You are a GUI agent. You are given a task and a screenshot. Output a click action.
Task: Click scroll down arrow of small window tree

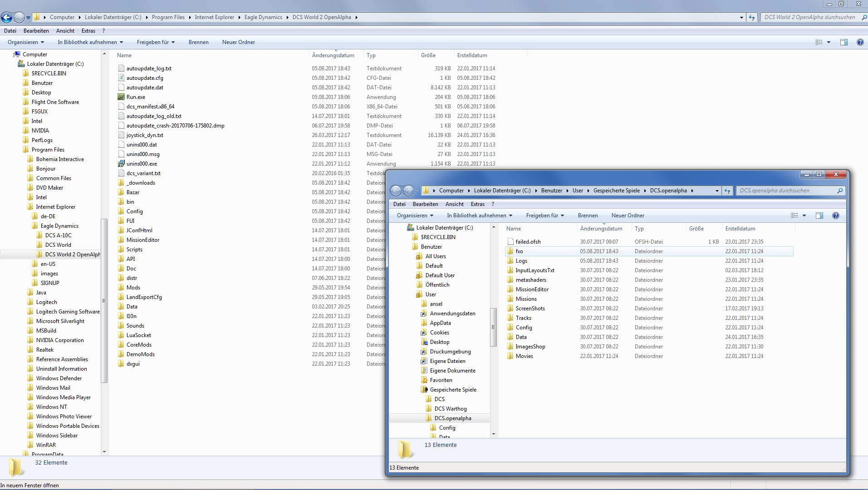point(494,434)
